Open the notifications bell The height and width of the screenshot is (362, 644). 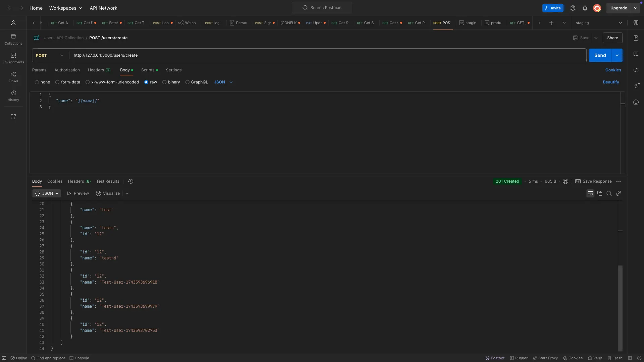coord(585,8)
